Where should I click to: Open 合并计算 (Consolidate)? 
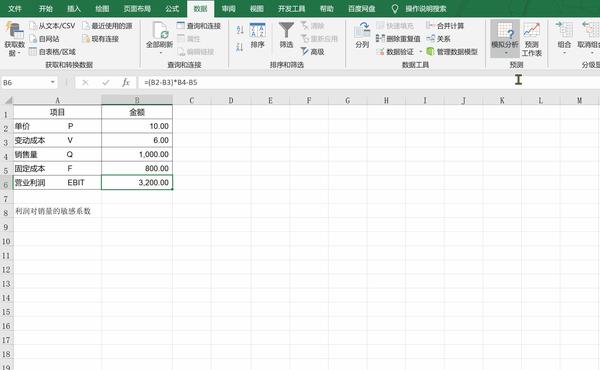pos(445,26)
